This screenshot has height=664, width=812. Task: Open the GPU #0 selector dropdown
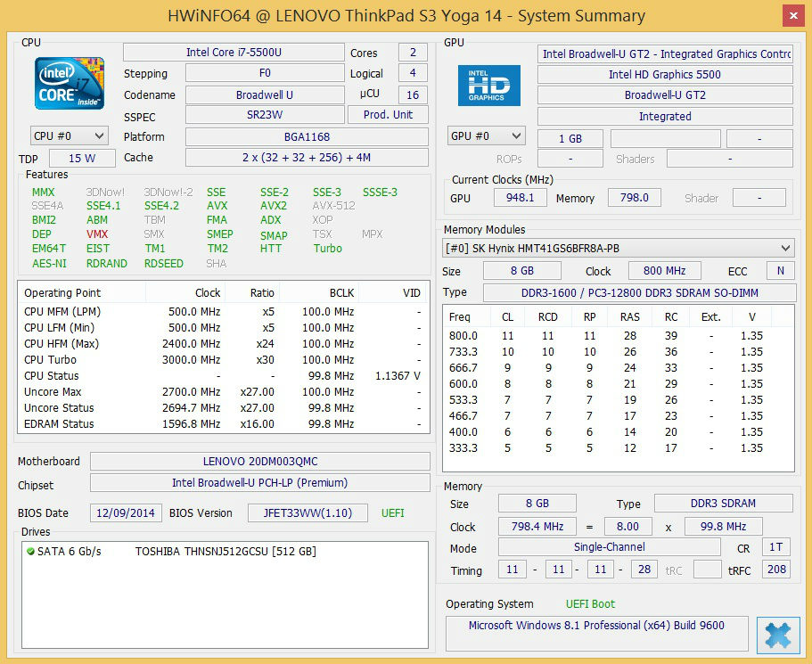[x=486, y=136]
